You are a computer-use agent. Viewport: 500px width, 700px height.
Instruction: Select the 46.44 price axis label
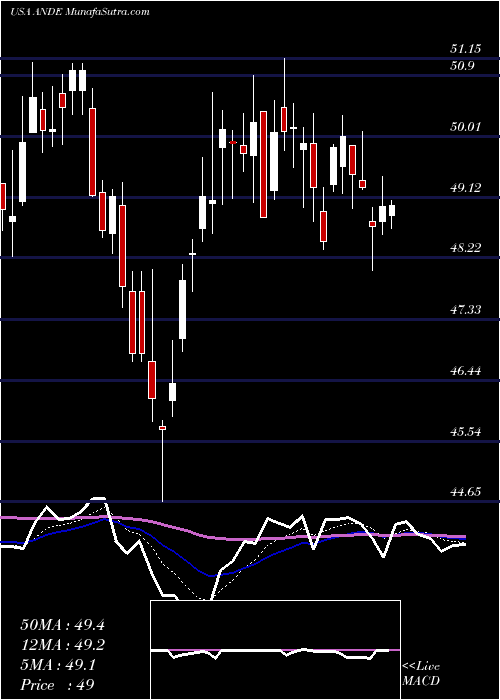(x=465, y=371)
